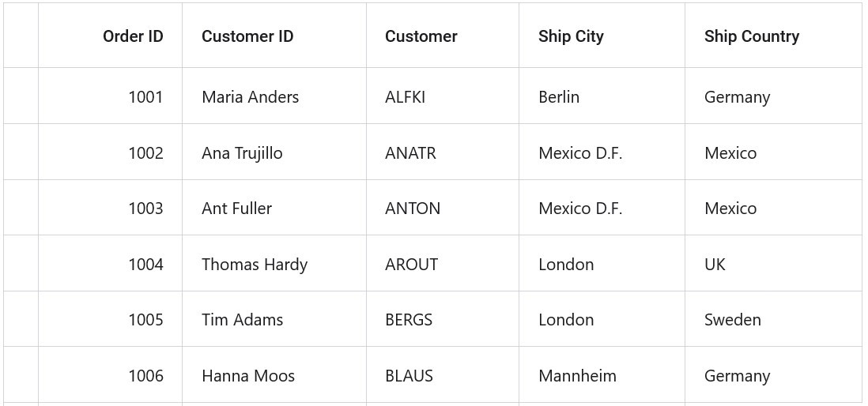Select the Thomas Hardy cell

coord(255,265)
